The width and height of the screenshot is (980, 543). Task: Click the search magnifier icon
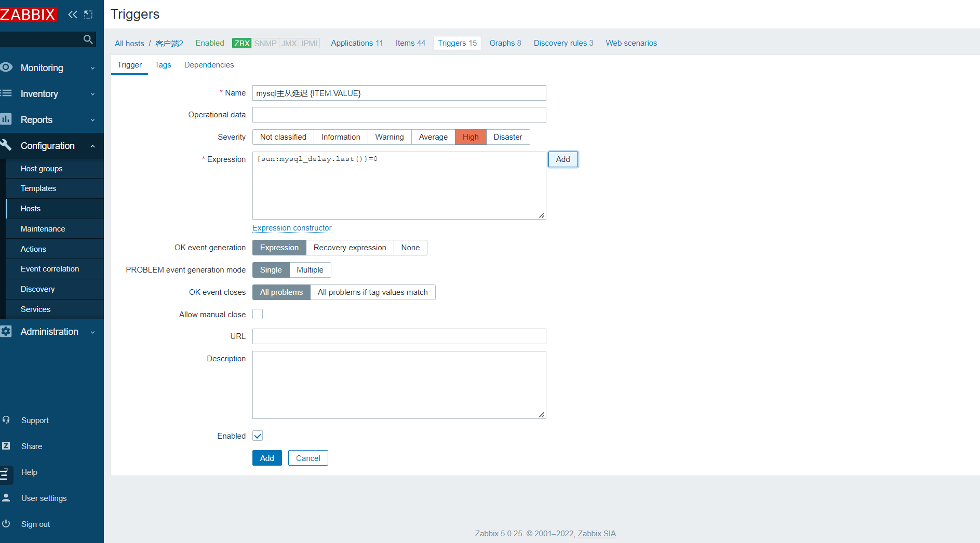coord(88,39)
